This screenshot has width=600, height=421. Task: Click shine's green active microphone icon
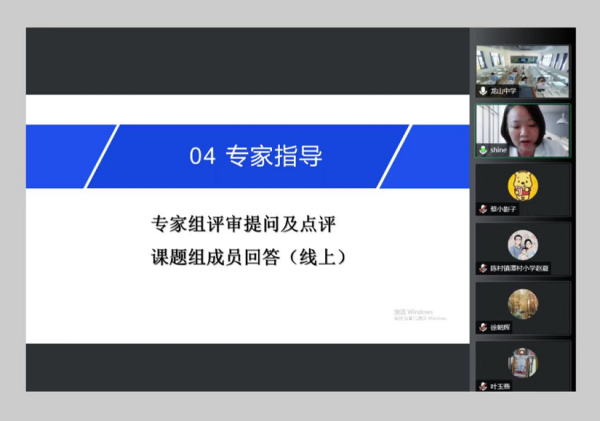point(483,150)
